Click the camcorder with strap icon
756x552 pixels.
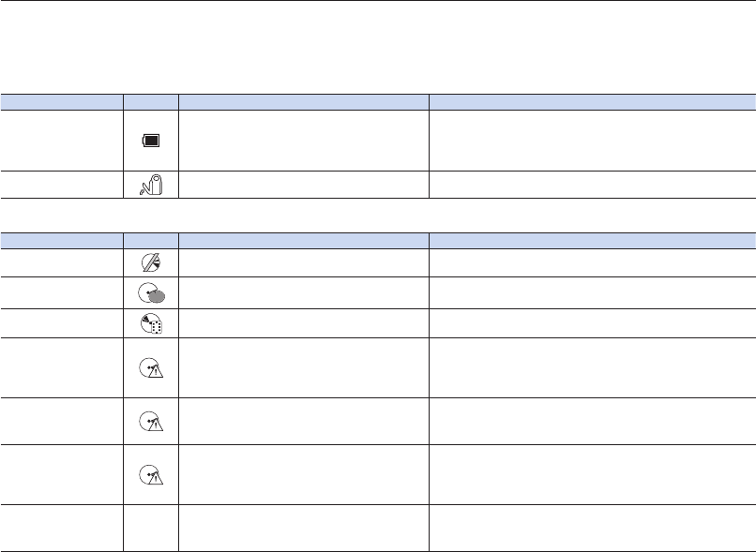(151, 185)
